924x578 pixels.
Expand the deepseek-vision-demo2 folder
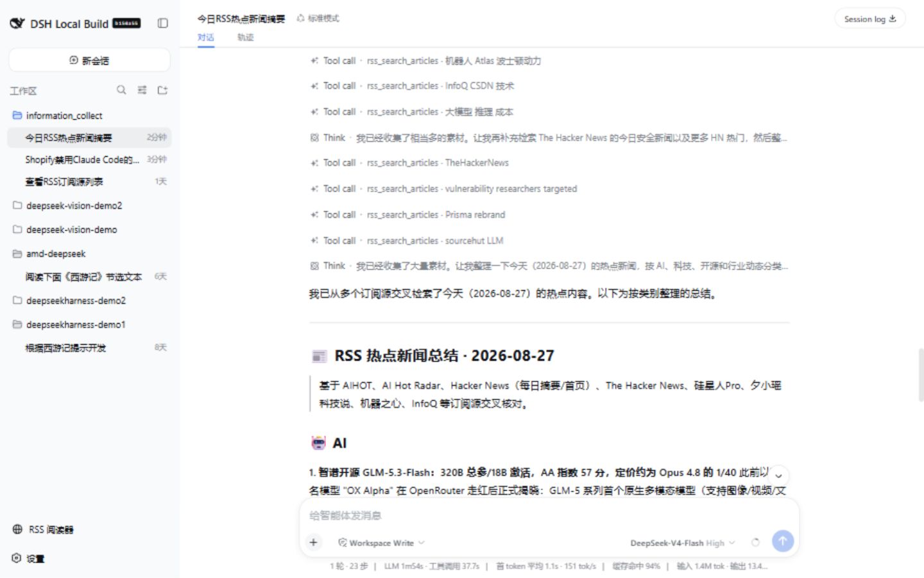(89, 206)
